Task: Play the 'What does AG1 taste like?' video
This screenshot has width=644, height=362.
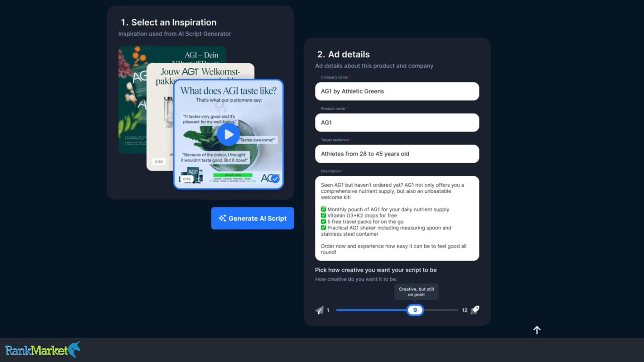Action: tap(228, 135)
